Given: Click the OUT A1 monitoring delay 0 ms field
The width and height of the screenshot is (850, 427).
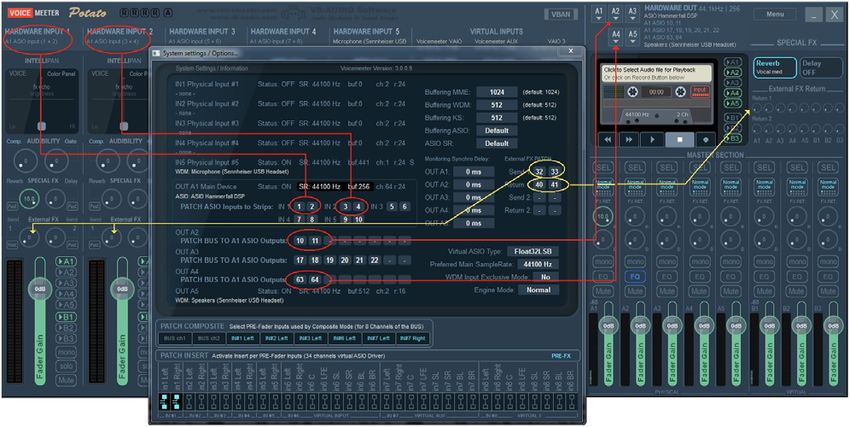Looking at the screenshot, I should point(473,172).
